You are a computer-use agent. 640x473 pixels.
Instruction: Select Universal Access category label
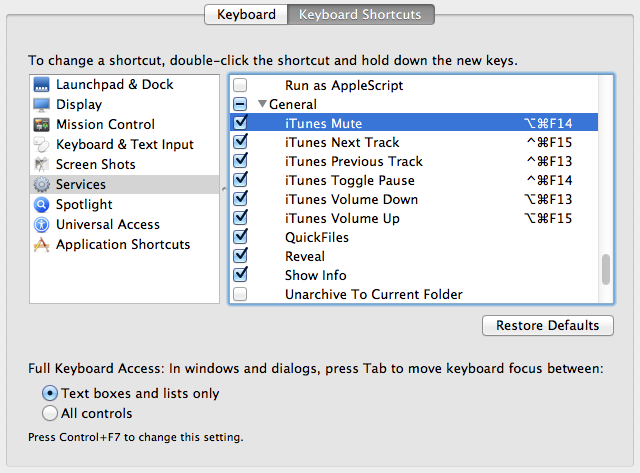tap(108, 224)
